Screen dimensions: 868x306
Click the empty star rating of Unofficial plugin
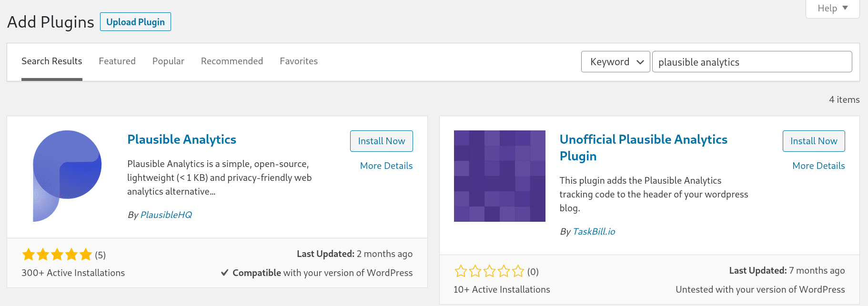pyautogui.click(x=489, y=271)
